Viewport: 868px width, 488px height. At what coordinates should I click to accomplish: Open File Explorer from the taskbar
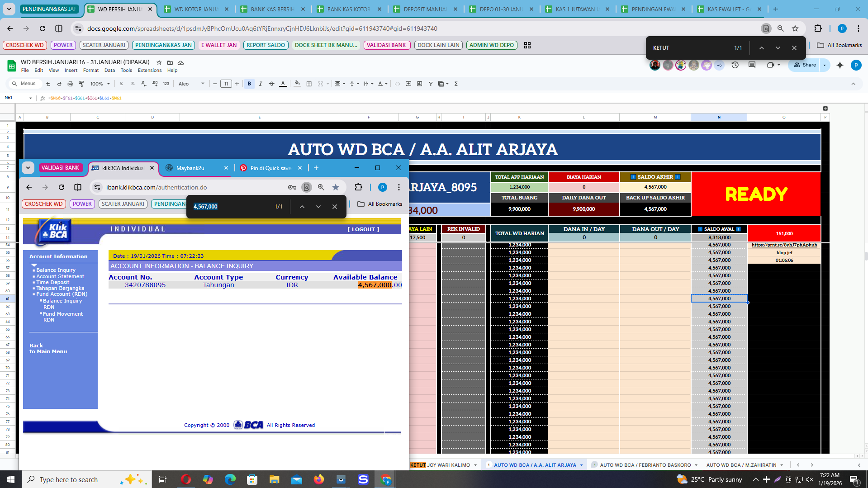point(274,479)
